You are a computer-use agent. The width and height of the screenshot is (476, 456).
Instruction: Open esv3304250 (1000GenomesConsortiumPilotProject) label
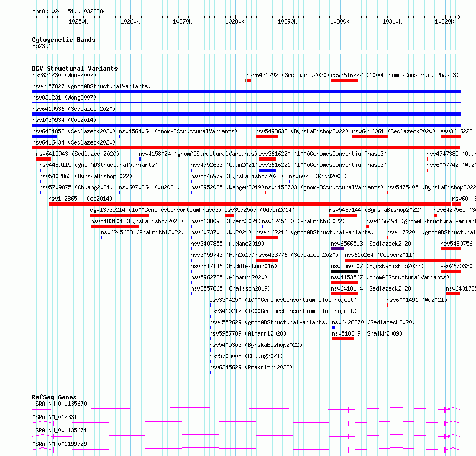click(x=283, y=300)
